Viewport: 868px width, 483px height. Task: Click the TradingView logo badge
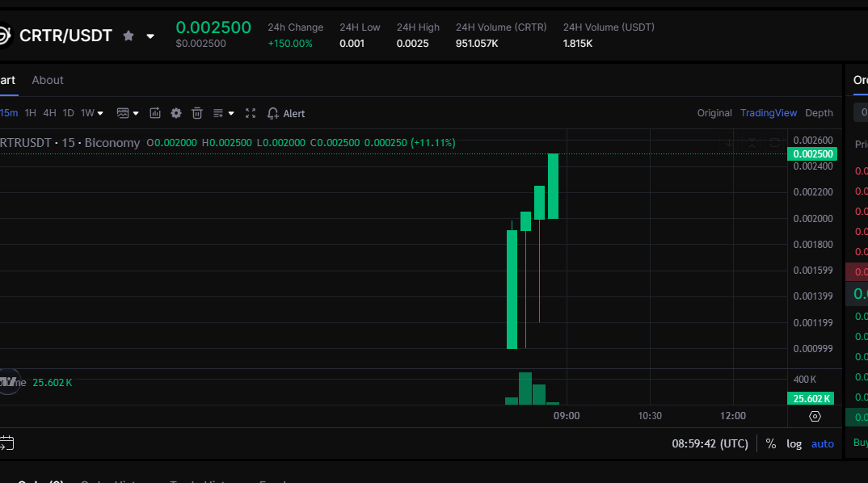[x=8, y=382]
